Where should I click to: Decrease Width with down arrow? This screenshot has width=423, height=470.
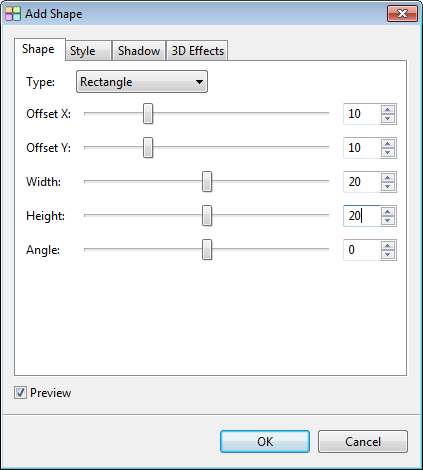[x=388, y=187]
